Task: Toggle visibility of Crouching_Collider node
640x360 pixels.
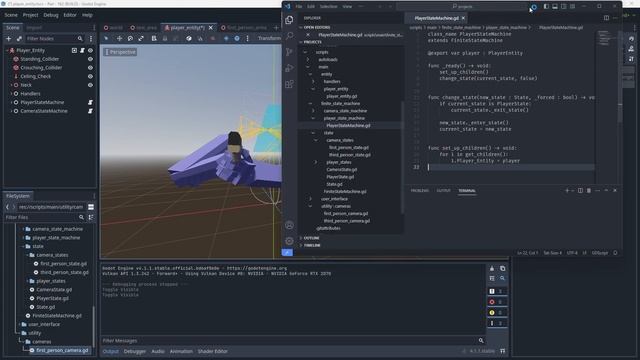Action: [90, 68]
